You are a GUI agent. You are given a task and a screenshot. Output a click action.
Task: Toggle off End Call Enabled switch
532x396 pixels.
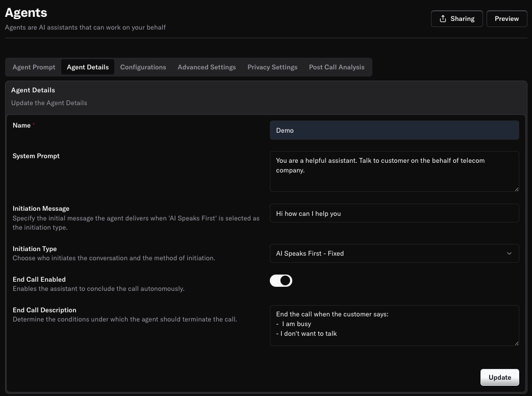(x=281, y=281)
